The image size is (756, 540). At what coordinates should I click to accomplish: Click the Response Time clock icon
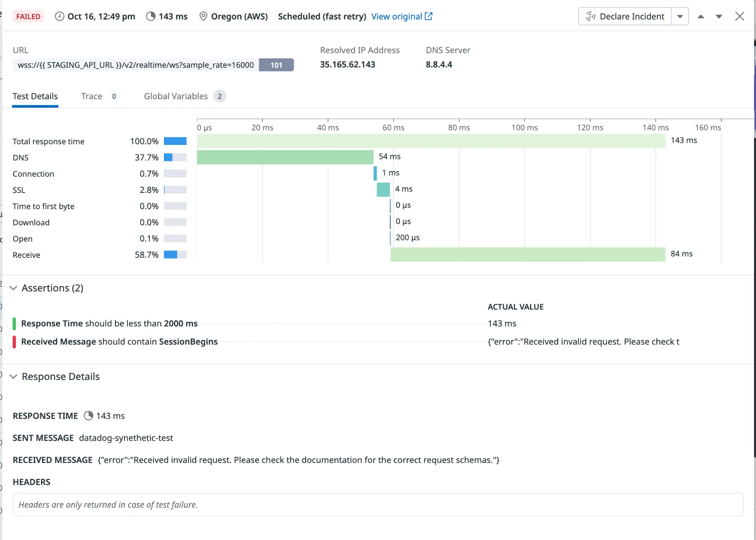click(88, 416)
